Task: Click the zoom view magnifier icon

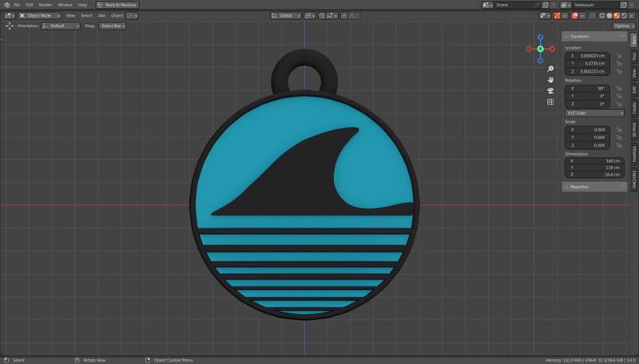Action: pyautogui.click(x=550, y=69)
